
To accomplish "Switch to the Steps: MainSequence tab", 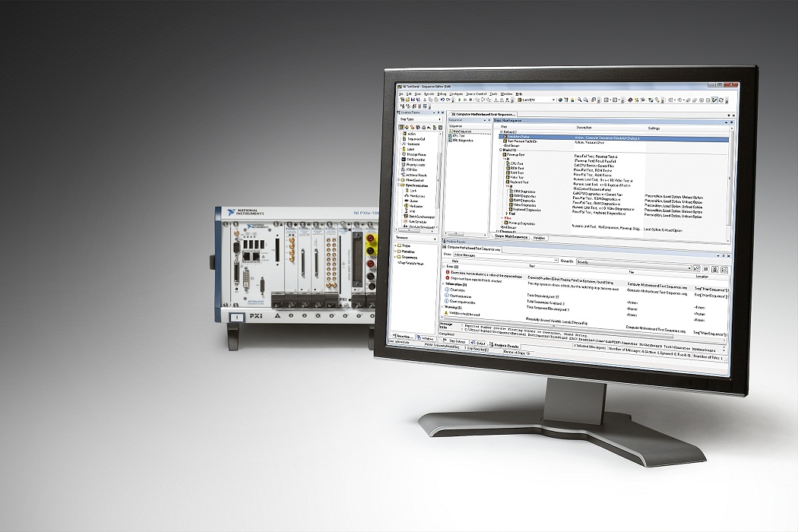I will pyautogui.click(x=511, y=236).
